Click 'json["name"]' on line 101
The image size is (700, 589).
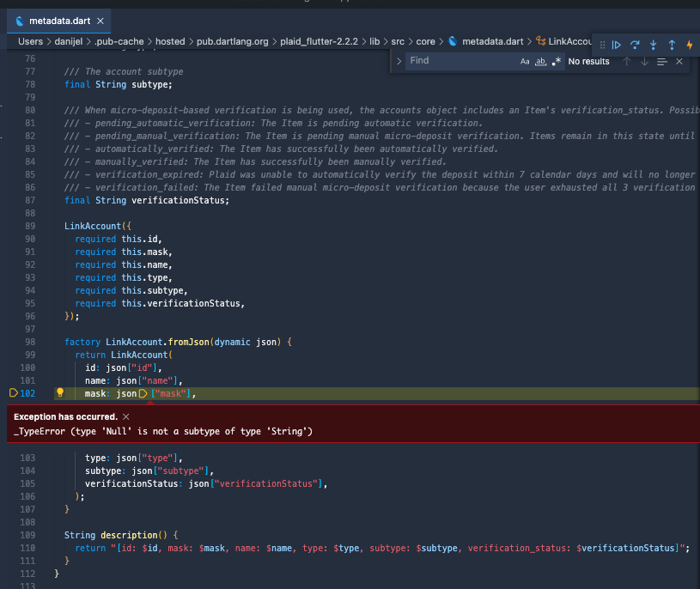tap(147, 380)
